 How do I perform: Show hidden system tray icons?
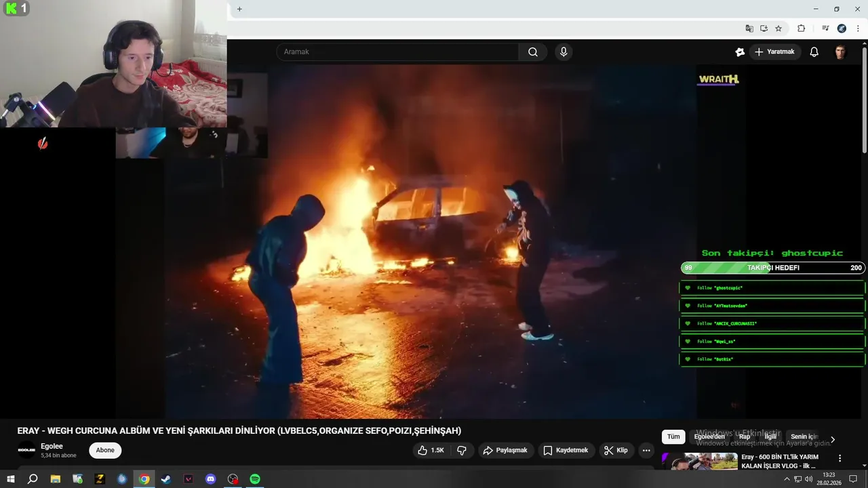click(x=787, y=479)
